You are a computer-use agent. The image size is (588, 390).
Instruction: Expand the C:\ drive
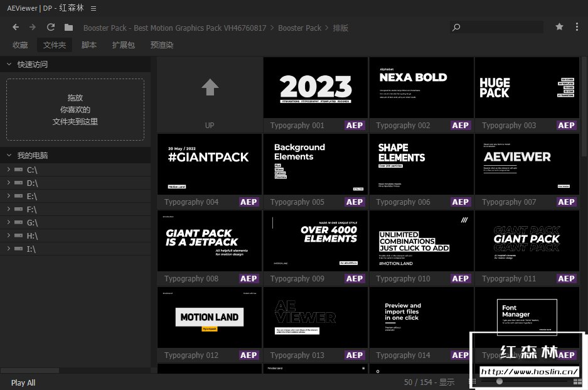9,170
